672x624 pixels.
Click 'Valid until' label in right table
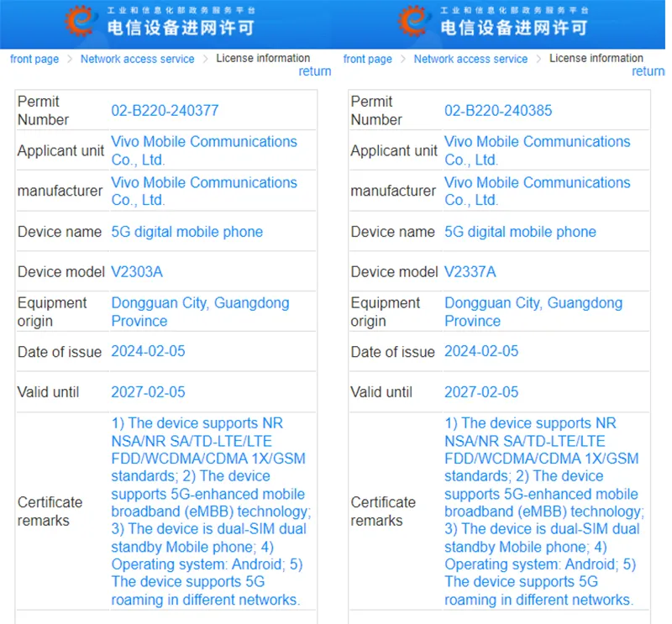(381, 392)
